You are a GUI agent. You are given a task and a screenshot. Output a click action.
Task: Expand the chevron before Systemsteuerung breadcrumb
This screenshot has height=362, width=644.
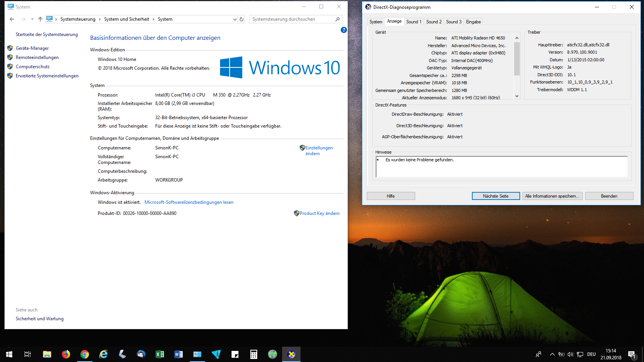[56, 19]
